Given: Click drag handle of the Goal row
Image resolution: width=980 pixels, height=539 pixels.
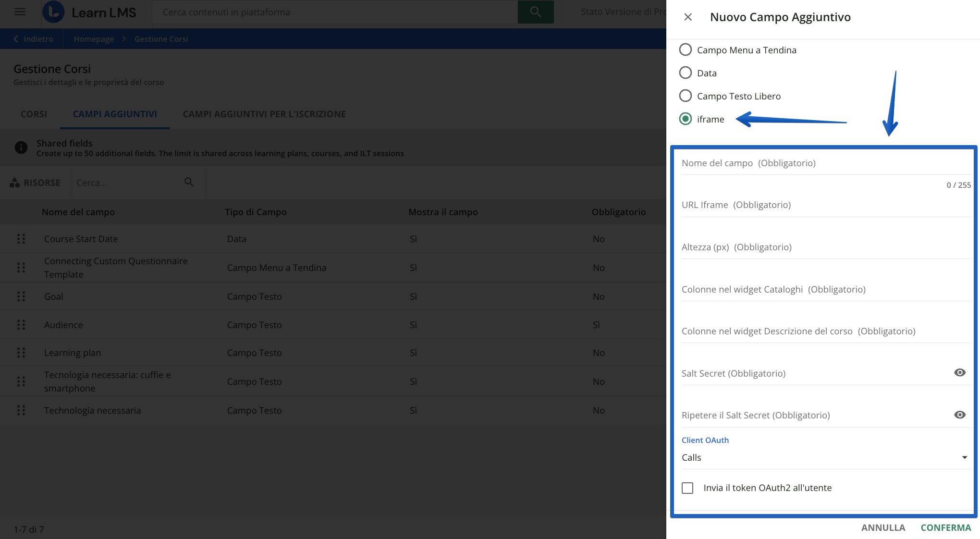Looking at the screenshot, I should (21, 296).
